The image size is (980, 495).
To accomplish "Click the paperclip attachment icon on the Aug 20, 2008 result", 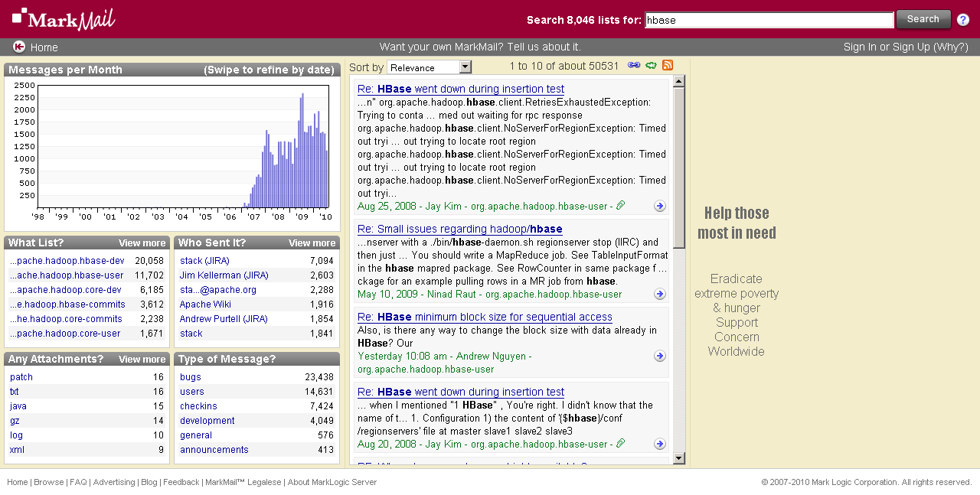I will tap(621, 443).
